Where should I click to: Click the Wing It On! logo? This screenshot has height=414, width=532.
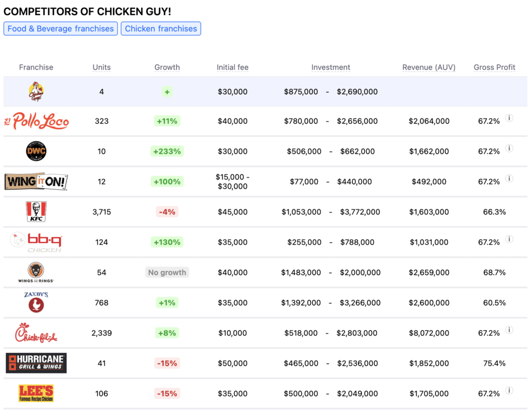click(x=36, y=182)
